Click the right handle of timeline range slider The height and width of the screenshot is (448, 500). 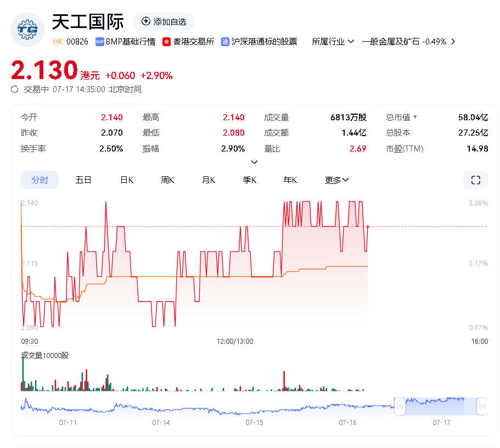[x=482, y=406]
